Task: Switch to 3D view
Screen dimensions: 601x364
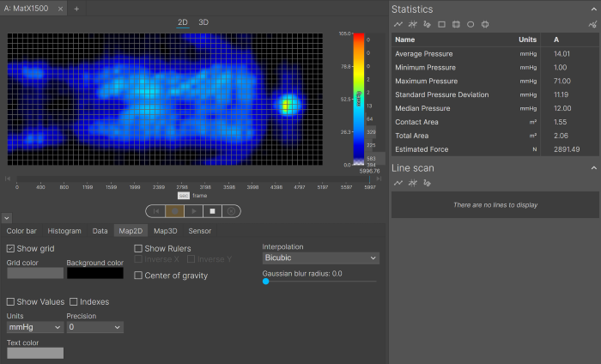Action: coord(203,21)
